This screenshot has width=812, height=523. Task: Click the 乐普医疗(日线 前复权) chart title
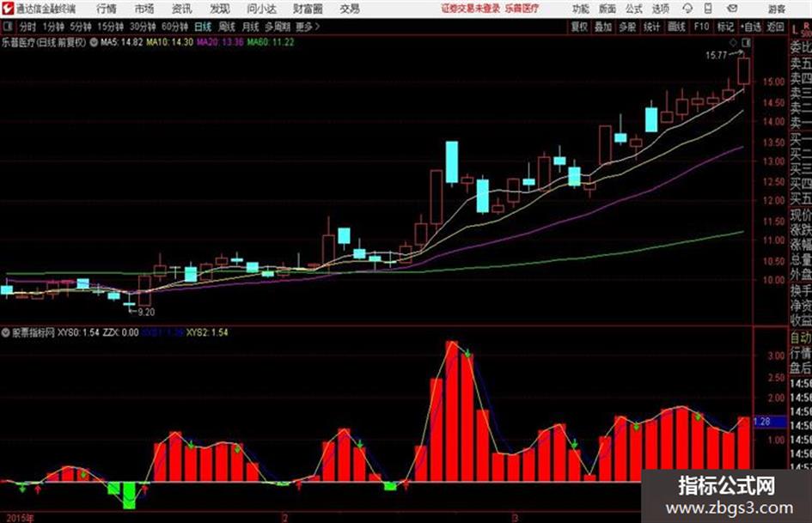coord(44,42)
